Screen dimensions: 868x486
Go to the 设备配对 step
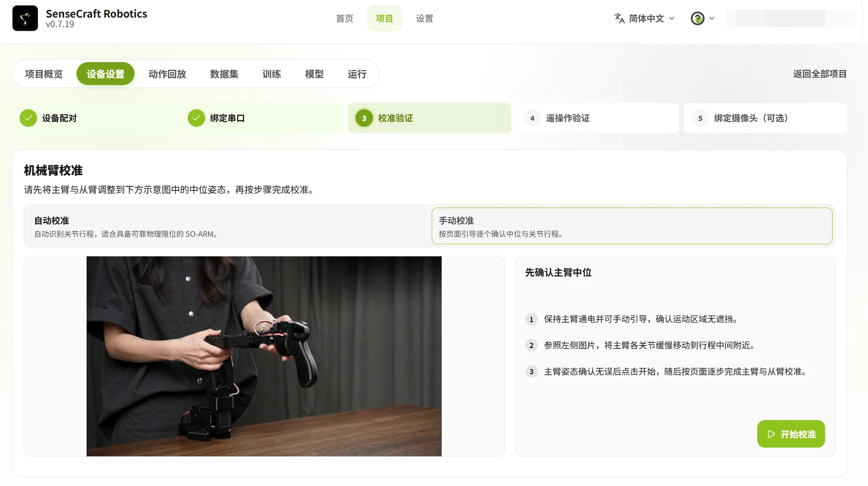[94, 118]
